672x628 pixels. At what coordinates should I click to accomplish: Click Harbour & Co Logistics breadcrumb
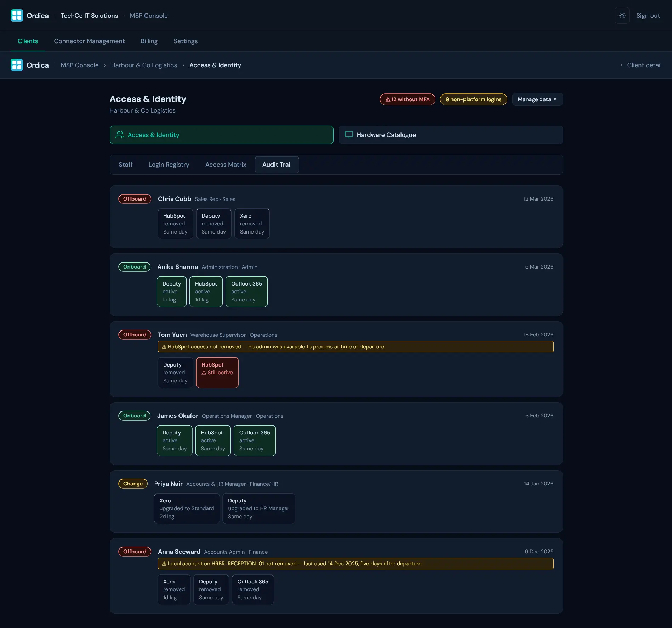coord(144,65)
